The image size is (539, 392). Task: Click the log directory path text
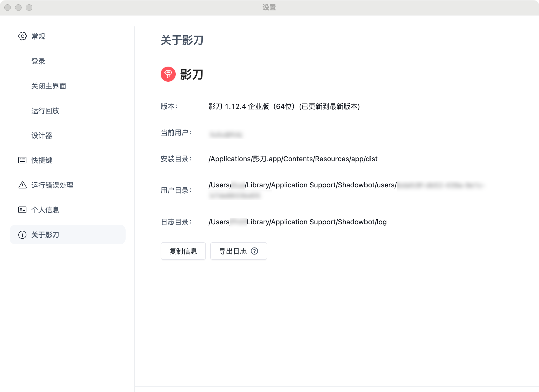click(x=298, y=222)
